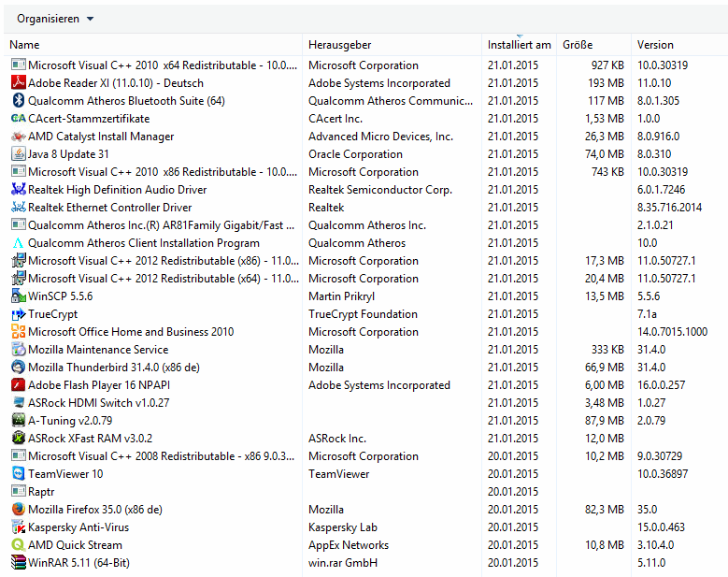Viewport: 728px width, 577px height.
Task: Click the Mozilla Thunderbird icon
Action: (18, 367)
